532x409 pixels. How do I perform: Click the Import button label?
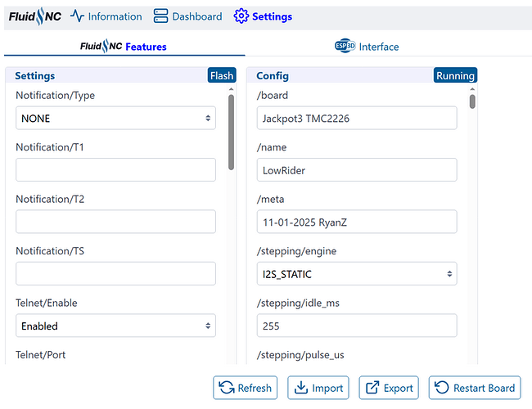[x=327, y=388]
